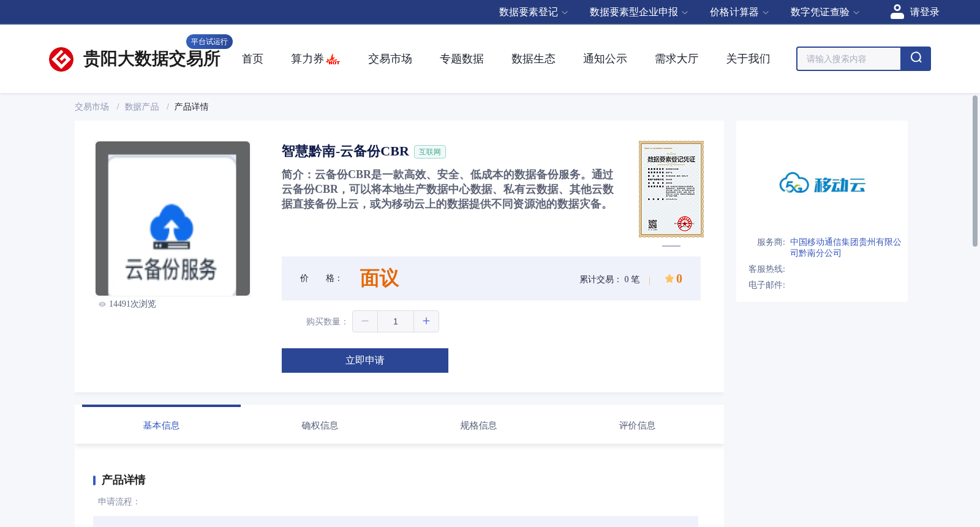Open the 关于我们 nav item
This screenshot has height=527, width=980.
(x=748, y=59)
